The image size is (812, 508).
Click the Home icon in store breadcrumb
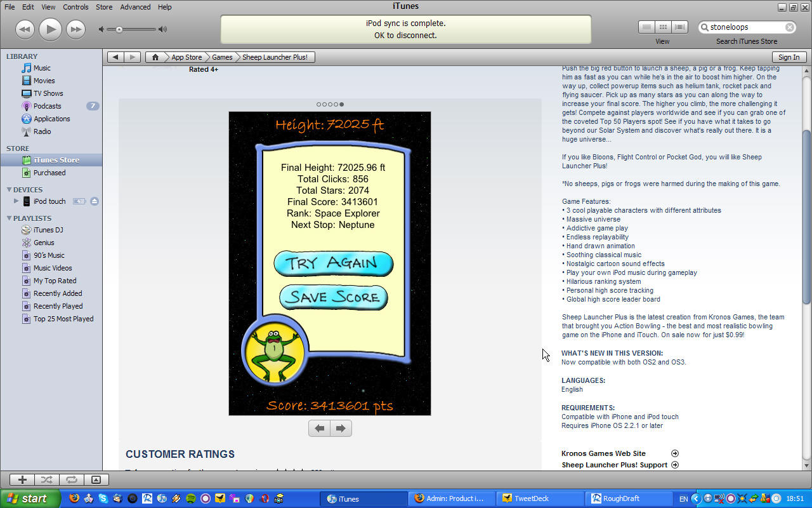click(155, 57)
